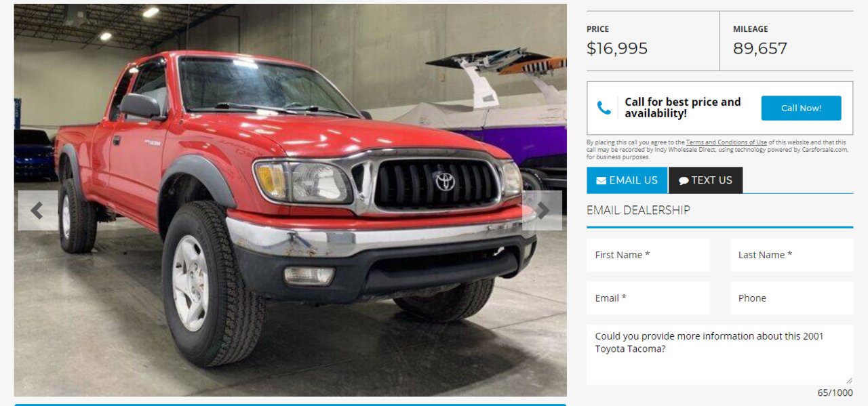Screen dimensions: 868x406
Task: Switch to the EMAIL US tab
Action: point(627,180)
